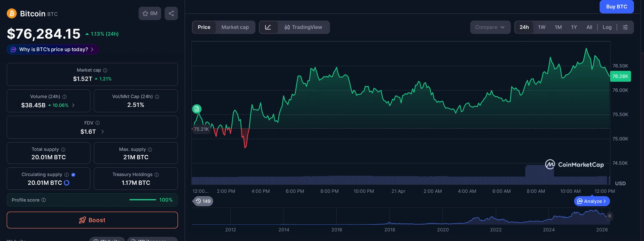The width and height of the screenshot is (644, 241).
Task: Click the 1.13% (24h) change text
Action: [x=102, y=34]
